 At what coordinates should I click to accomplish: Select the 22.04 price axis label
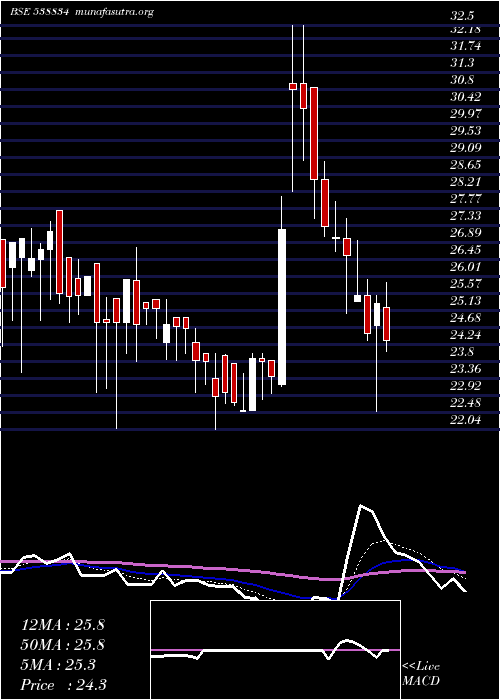465,420
